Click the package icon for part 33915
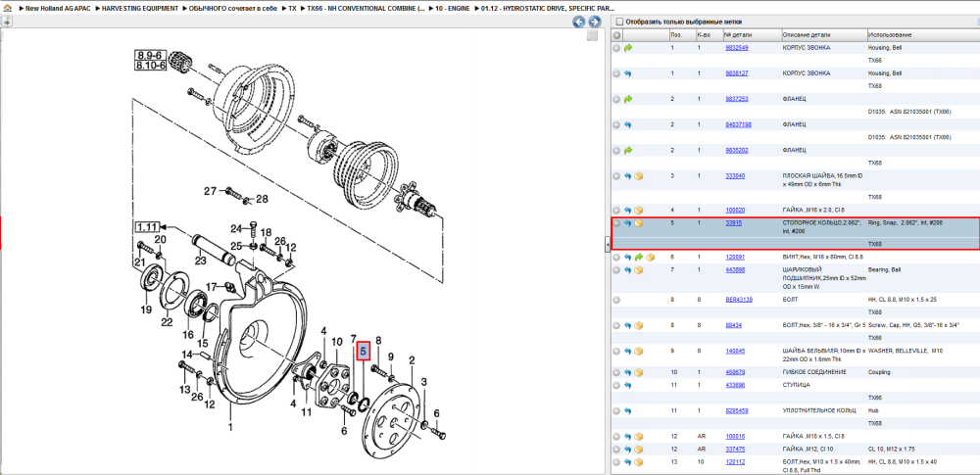 pos(639,223)
